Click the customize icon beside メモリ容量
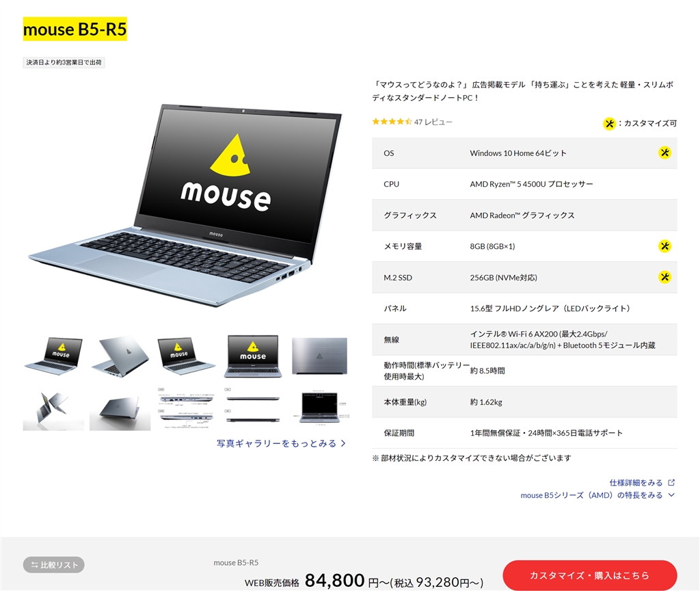The image size is (700, 591). [664, 246]
